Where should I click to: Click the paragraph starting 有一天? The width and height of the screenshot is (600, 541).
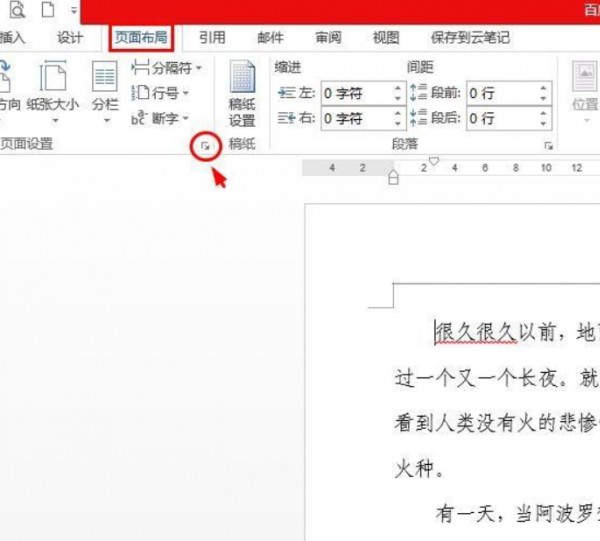(517, 513)
